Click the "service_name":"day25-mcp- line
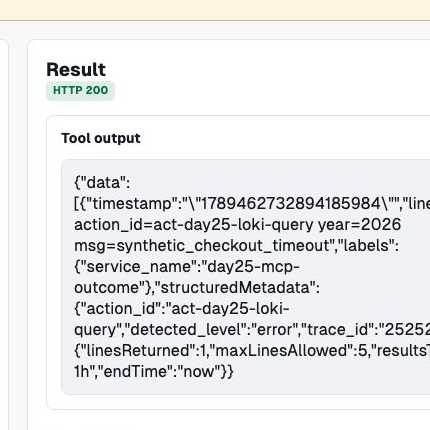Image resolution: width=430 pixels, height=430 pixels. [x=187, y=267]
